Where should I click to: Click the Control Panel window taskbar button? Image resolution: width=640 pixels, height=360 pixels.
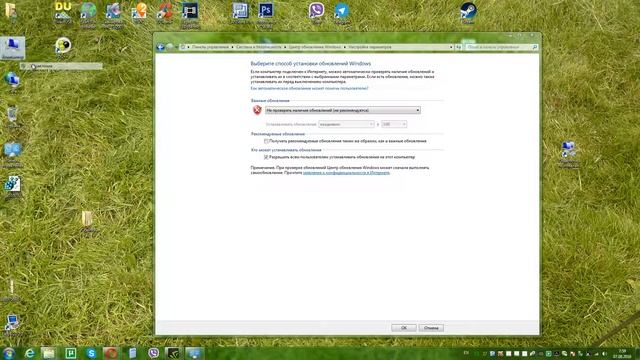tap(194, 353)
